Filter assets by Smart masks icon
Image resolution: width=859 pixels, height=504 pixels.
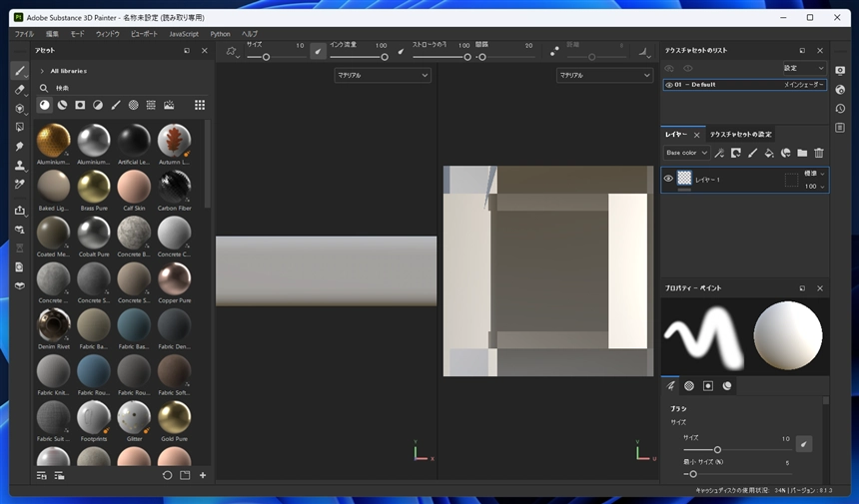coord(80,105)
